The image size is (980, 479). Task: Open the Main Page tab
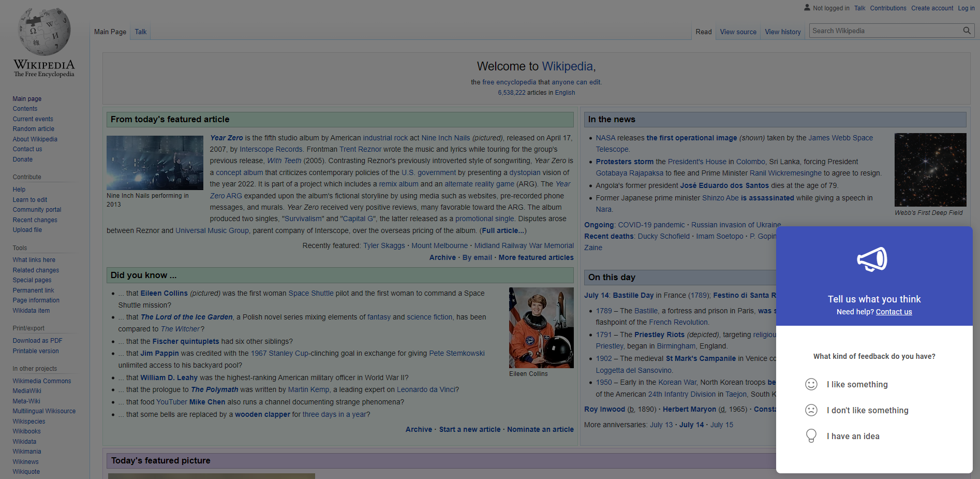[110, 32]
